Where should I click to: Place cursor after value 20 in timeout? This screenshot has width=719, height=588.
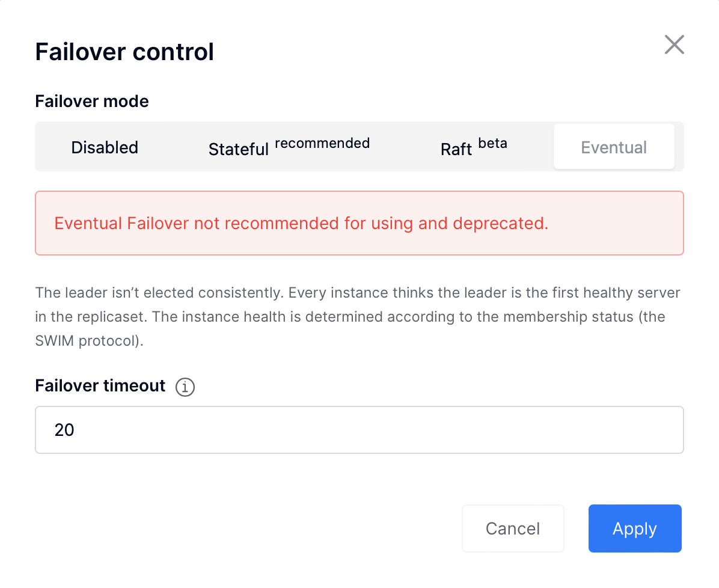75,430
